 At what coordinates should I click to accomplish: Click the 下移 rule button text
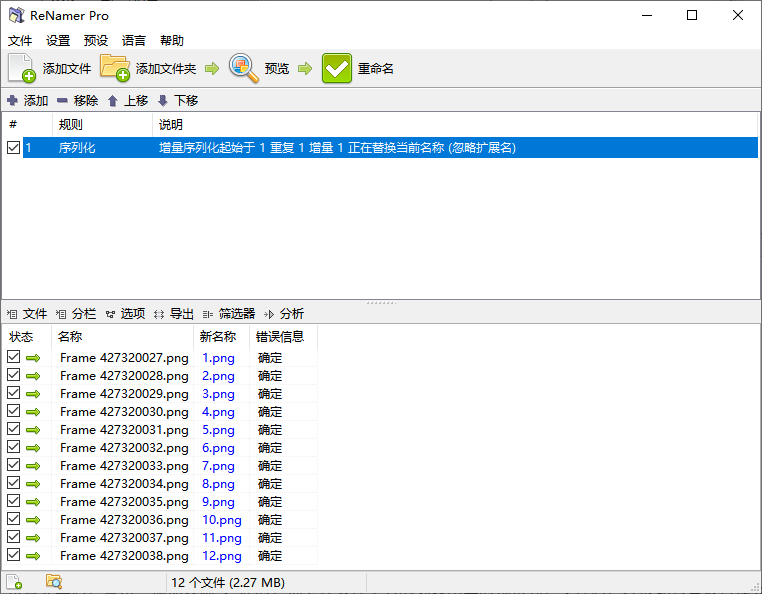(x=186, y=101)
